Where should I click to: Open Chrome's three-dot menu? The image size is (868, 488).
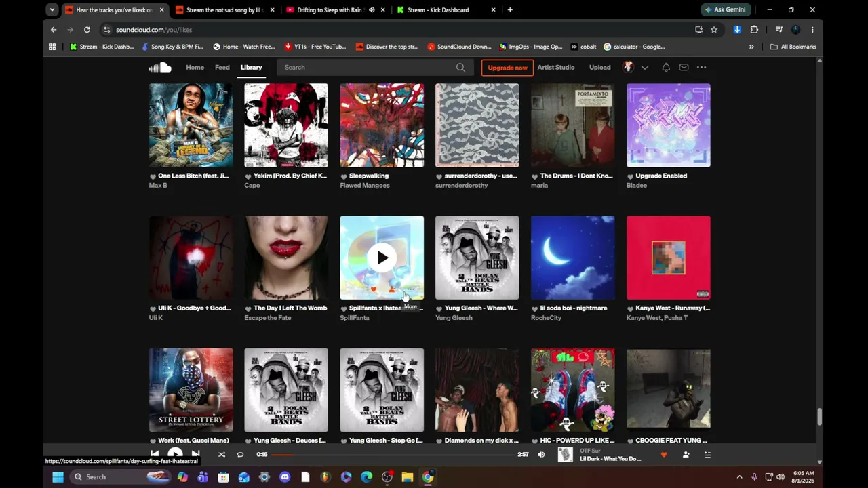[812, 30]
